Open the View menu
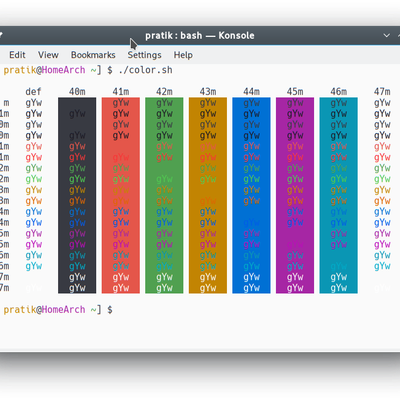Image resolution: width=400 pixels, height=400 pixels. click(48, 55)
